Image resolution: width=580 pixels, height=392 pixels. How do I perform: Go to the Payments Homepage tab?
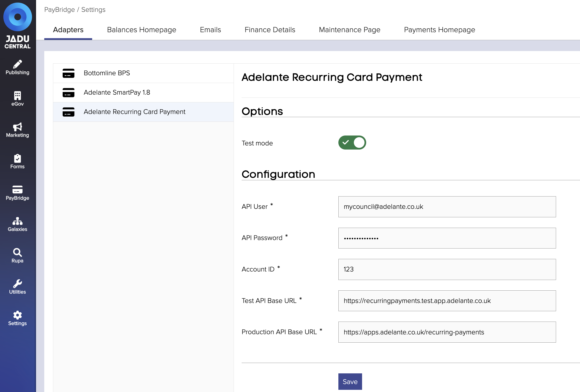point(439,30)
